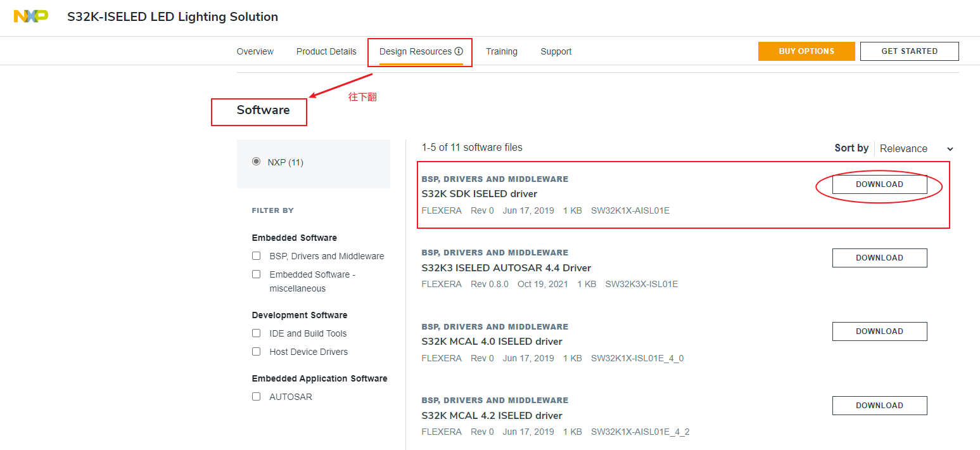Download S32K3 ISELED AUTOSAR 4.4 Driver
Viewport: 980px width, 450px height.
click(879, 258)
